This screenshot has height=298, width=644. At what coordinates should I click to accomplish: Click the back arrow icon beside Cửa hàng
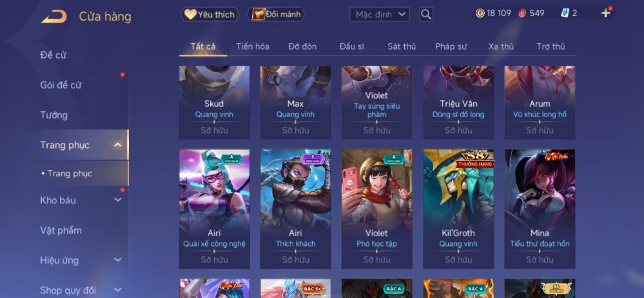[54, 16]
